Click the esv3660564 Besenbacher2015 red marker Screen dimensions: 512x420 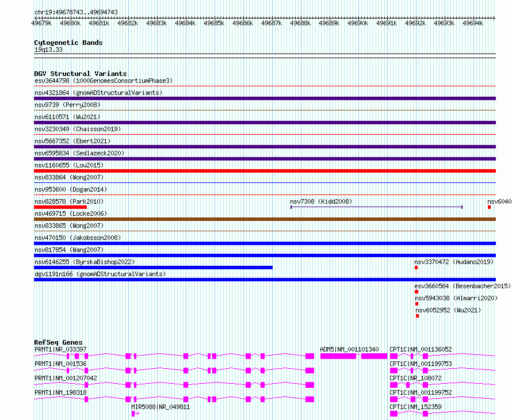(x=417, y=292)
